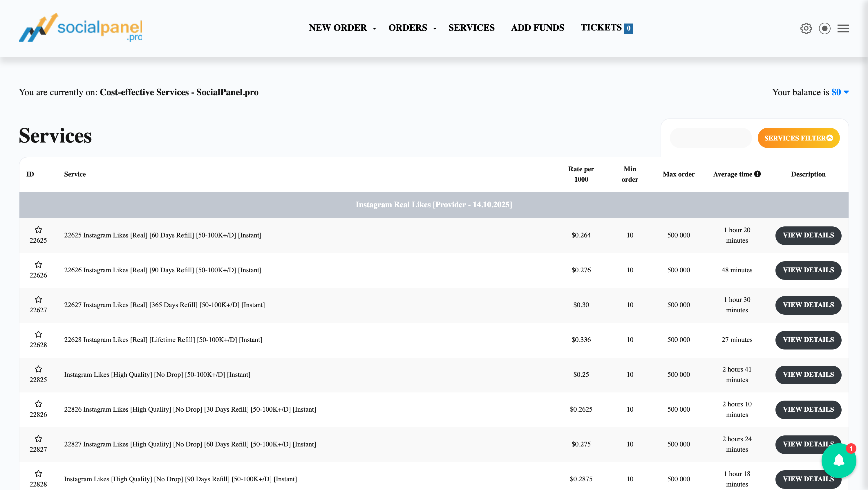Screen dimensions: 868x490
Task: Mark service 22628 star favorite
Action: [38, 334]
